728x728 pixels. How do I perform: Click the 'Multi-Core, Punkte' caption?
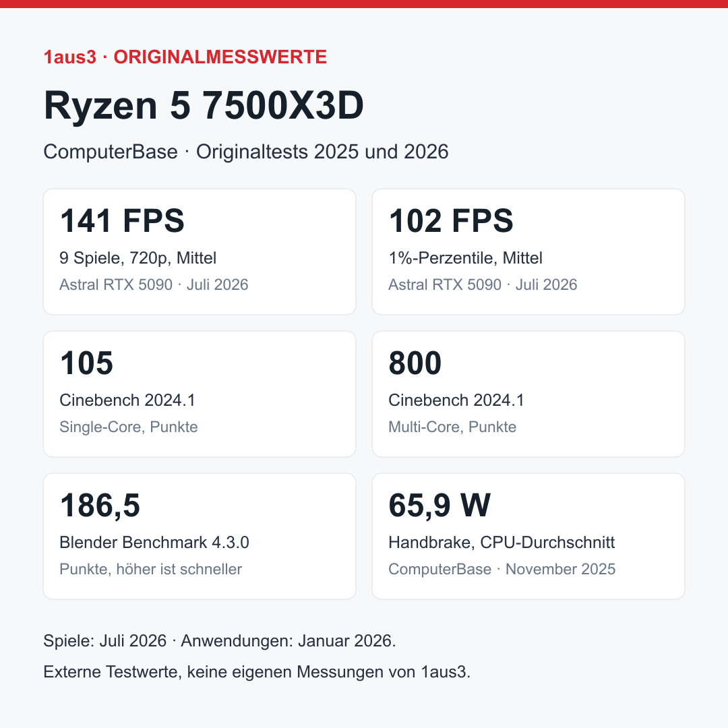[452, 427]
